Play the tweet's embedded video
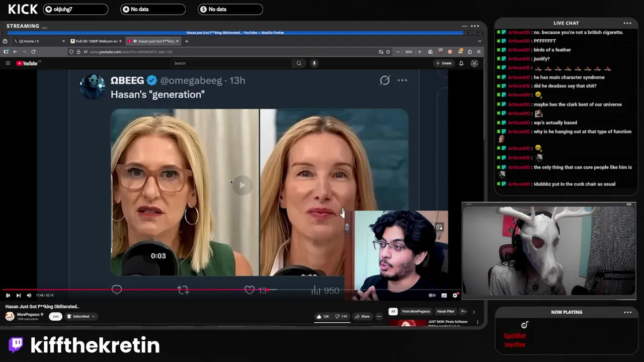The image size is (644, 362). 242,186
